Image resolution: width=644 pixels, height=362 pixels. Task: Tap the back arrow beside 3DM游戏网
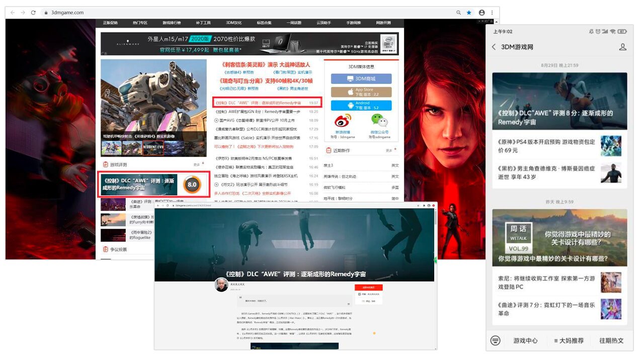pos(494,47)
